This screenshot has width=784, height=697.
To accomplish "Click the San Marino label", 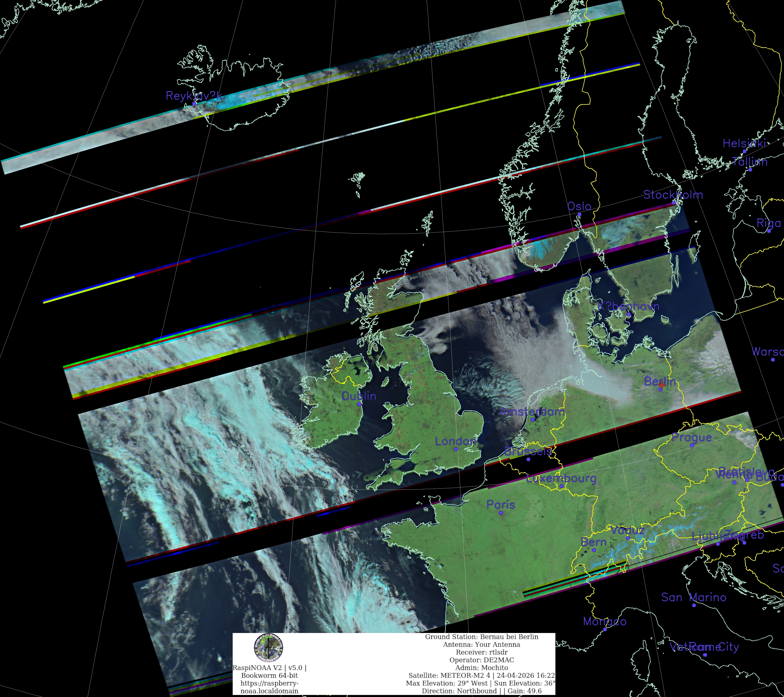I will tap(694, 597).
